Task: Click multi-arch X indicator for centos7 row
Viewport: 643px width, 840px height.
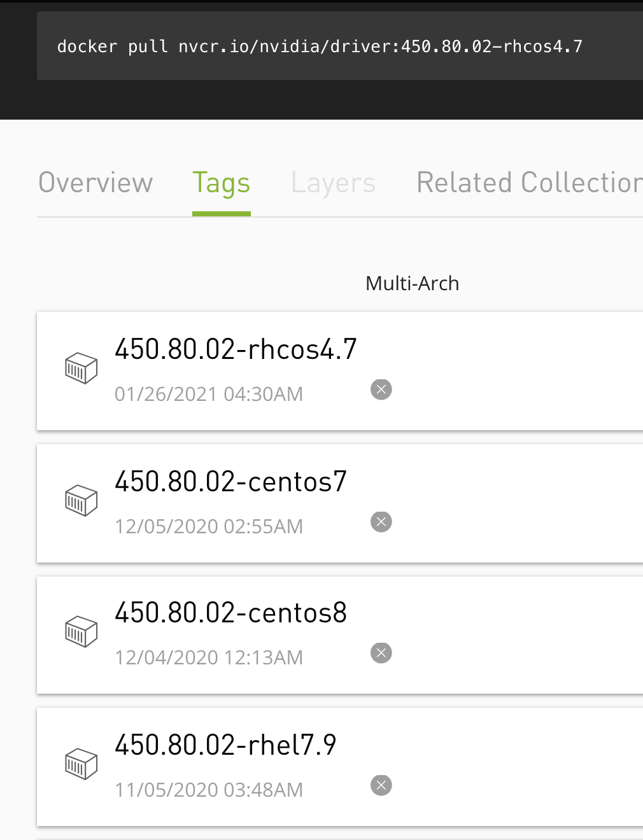Action: click(x=381, y=522)
